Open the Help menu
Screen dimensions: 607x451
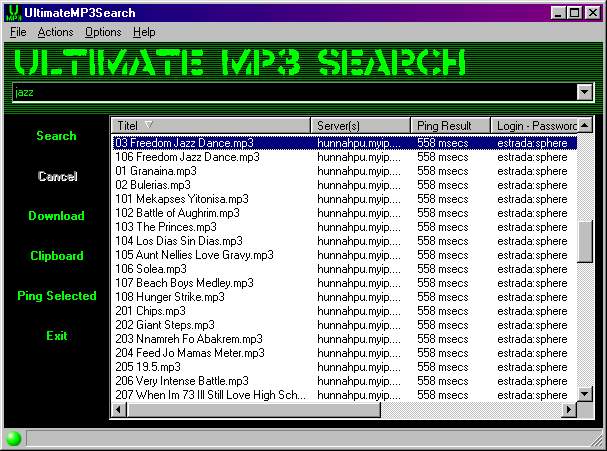point(144,32)
